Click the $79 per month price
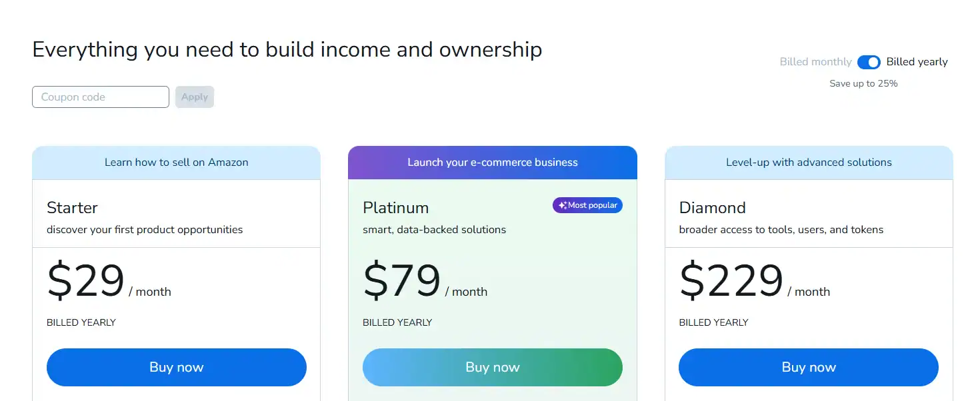This screenshot has height=401, width=980. click(x=403, y=281)
